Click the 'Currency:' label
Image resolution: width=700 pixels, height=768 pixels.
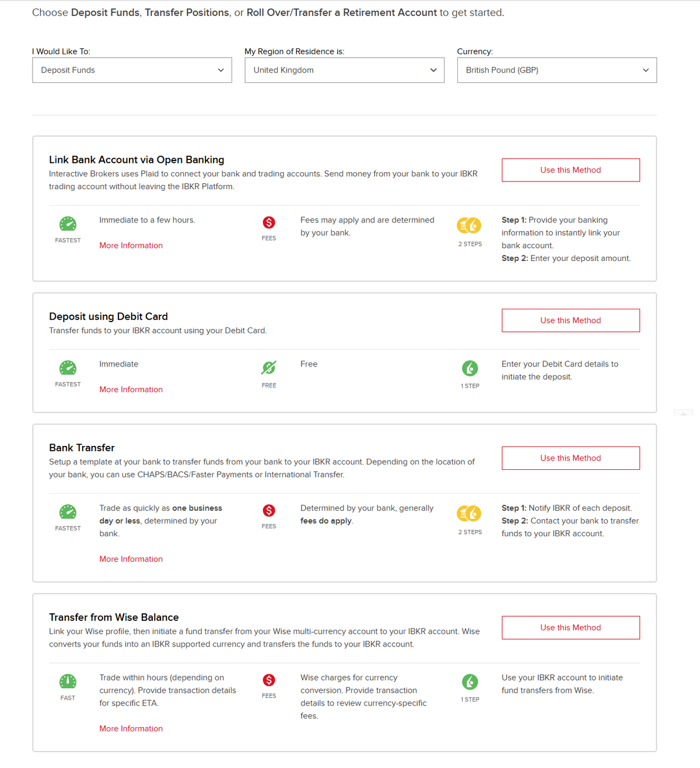point(475,51)
